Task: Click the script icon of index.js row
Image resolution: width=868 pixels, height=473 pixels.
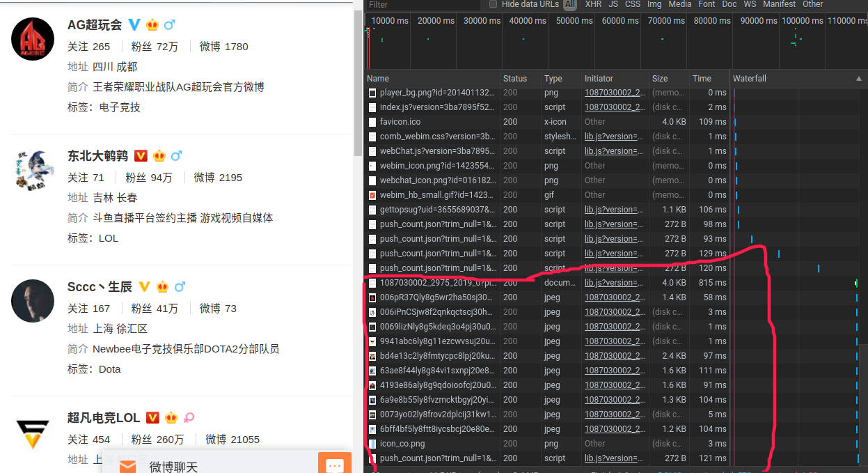Action: (x=372, y=107)
